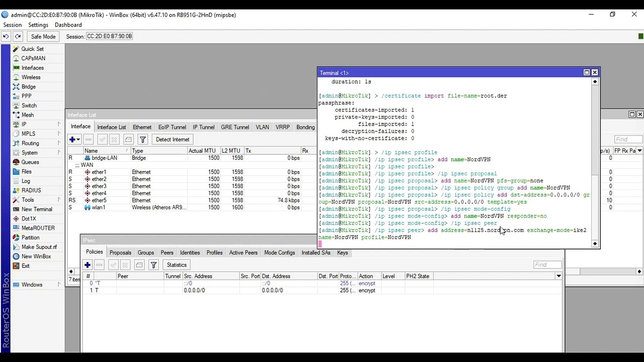Expand the Routing submenu
Viewport: 644px width, 362px height.
59,143
